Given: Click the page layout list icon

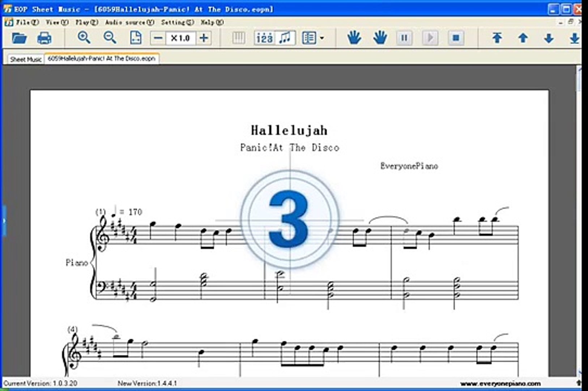Looking at the screenshot, I should point(309,38).
